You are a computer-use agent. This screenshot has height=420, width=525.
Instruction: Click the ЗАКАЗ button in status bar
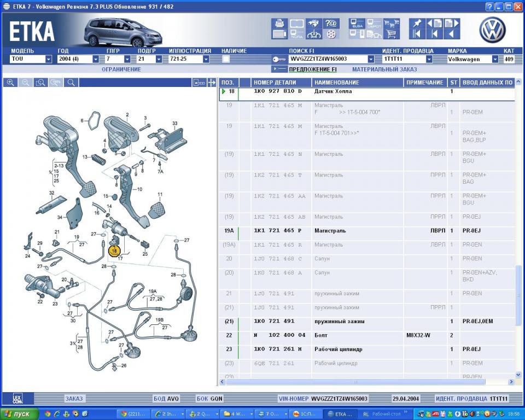[74, 399]
